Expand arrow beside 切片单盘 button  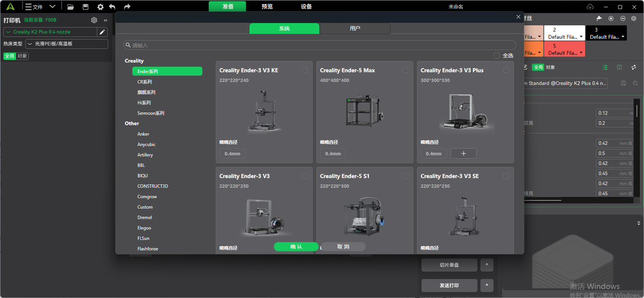(x=487, y=265)
